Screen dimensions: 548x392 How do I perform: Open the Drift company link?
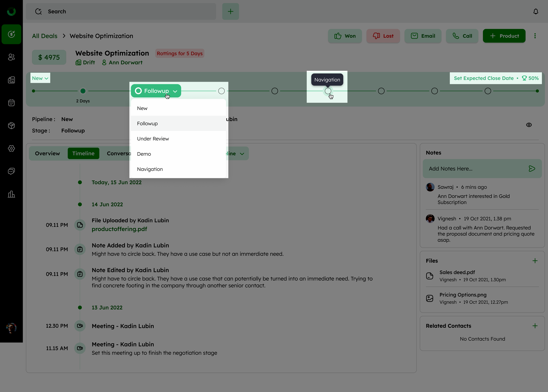tap(85, 62)
